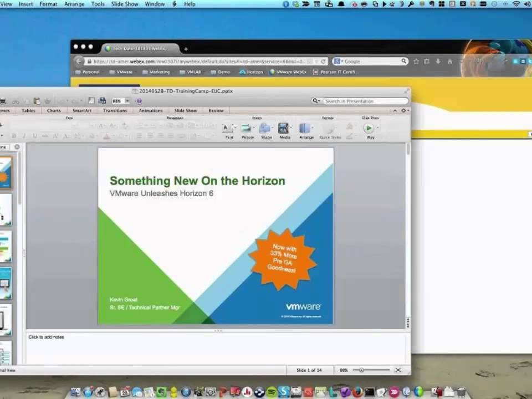Image resolution: width=532 pixels, height=399 pixels.
Task: Click the Arrange icon in ribbon
Action: (x=305, y=128)
